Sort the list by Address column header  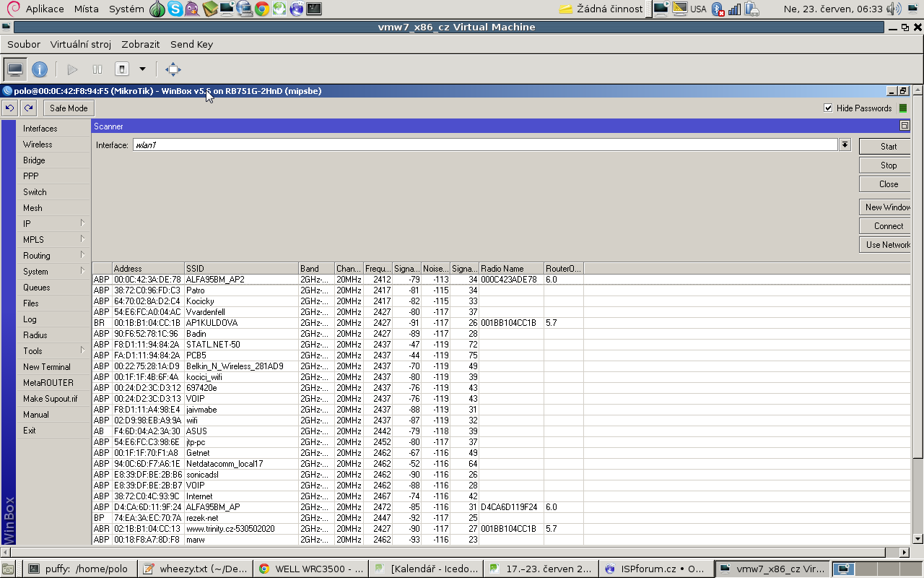click(148, 269)
